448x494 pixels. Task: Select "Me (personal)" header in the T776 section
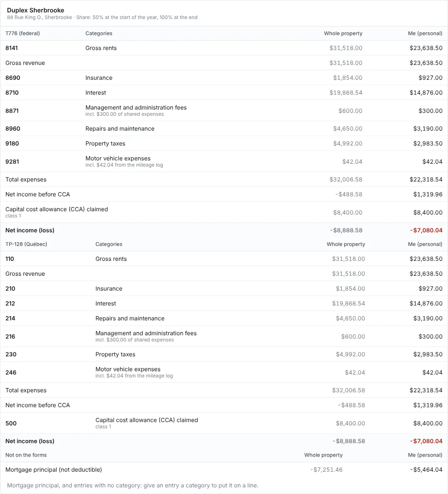425,33
